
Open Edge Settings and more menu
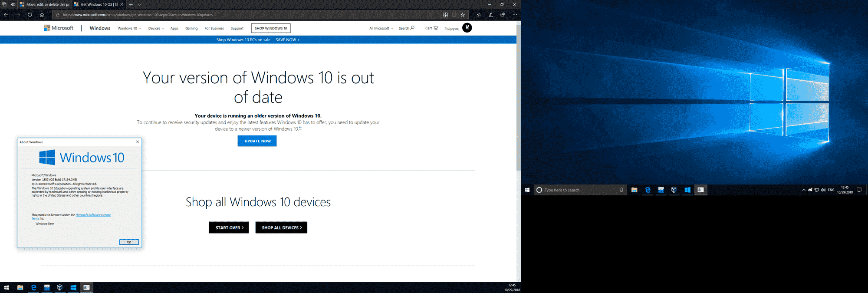[x=515, y=15]
